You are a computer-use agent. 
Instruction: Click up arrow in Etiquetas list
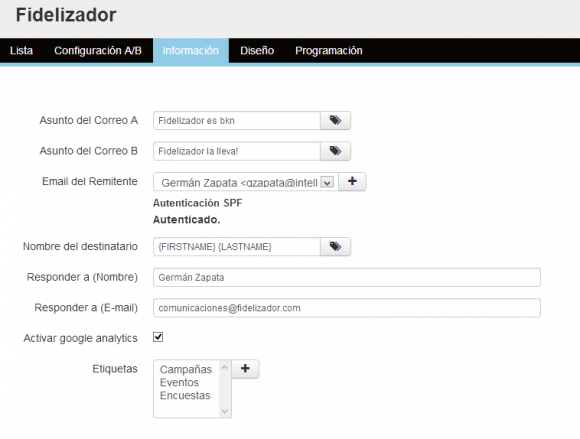(x=224, y=367)
